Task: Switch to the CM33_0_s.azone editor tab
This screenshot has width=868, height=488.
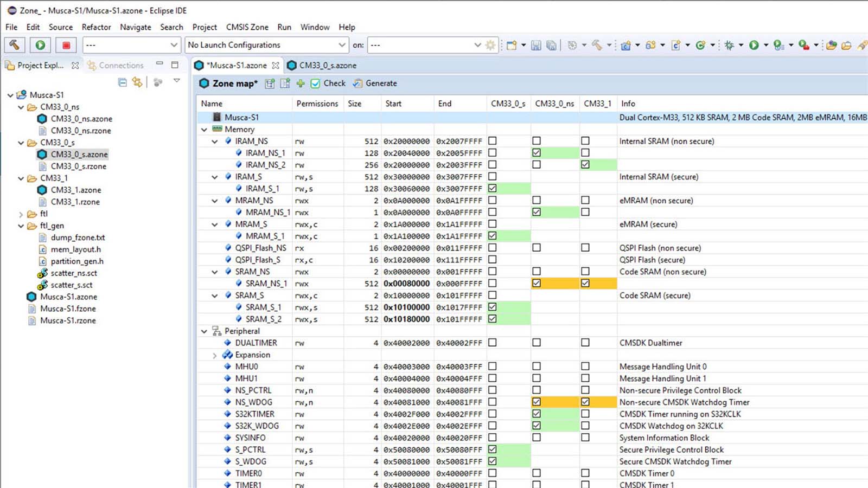Action: [327, 66]
